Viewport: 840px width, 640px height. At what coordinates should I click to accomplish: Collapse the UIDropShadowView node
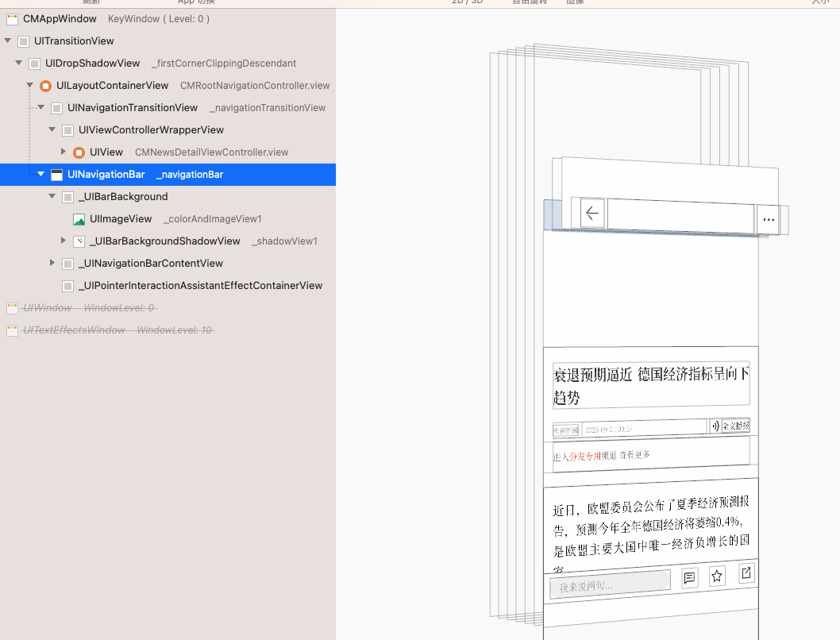[x=19, y=63]
